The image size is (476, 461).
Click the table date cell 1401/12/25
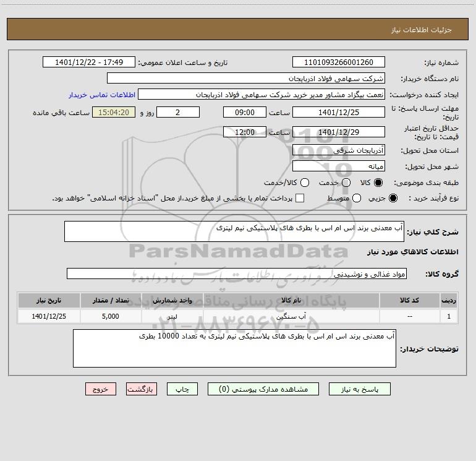tap(49, 316)
